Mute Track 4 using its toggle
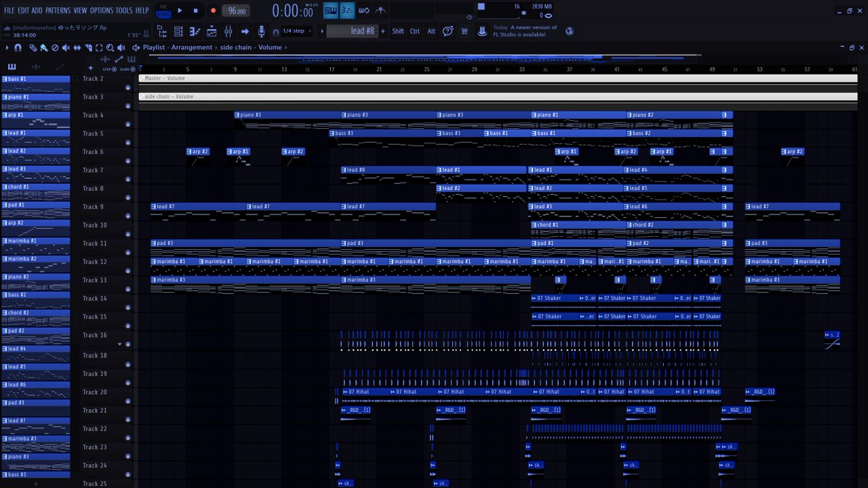Viewport: 868px width, 488px height. pyautogui.click(x=128, y=124)
